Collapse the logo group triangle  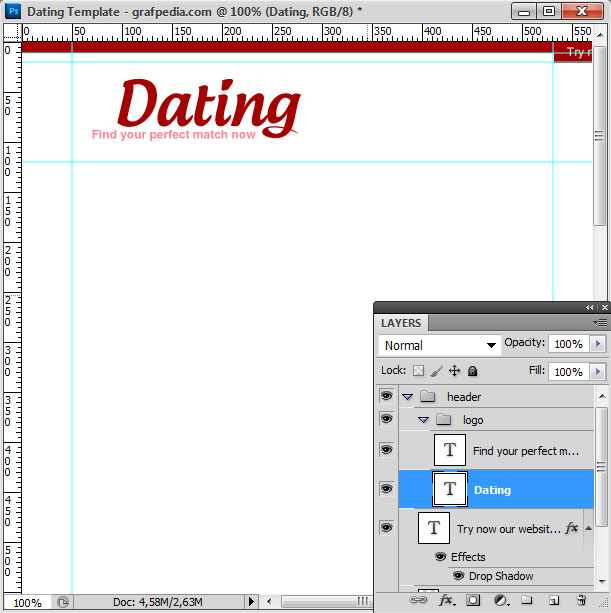pyautogui.click(x=423, y=420)
